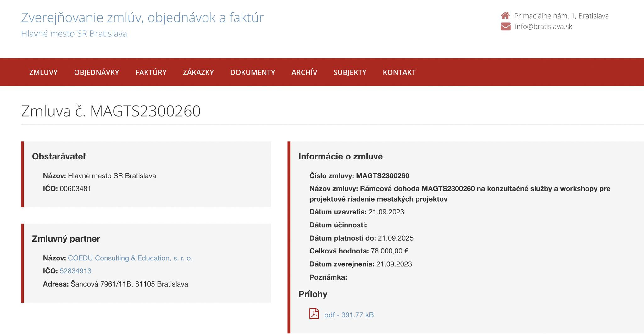Screen dimensions: 644x334
Task: Open the Dokumenty menu item
Action: (253, 72)
